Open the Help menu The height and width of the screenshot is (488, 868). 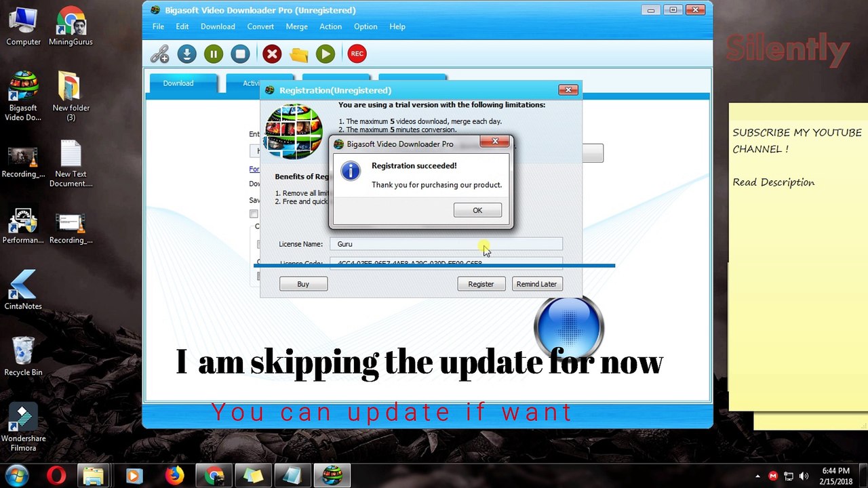pyautogui.click(x=397, y=26)
